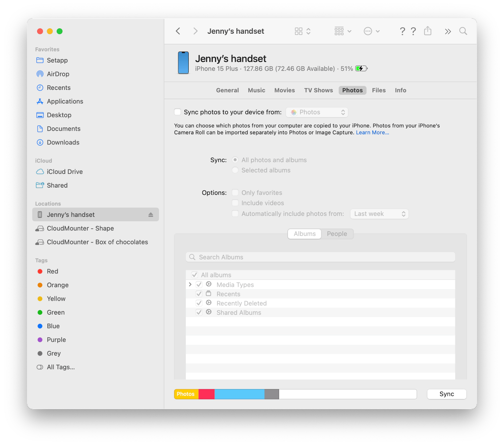The width and height of the screenshot is (504, 445).
Task: Switch to Movies tab
Action: click(x=284, y=90)
